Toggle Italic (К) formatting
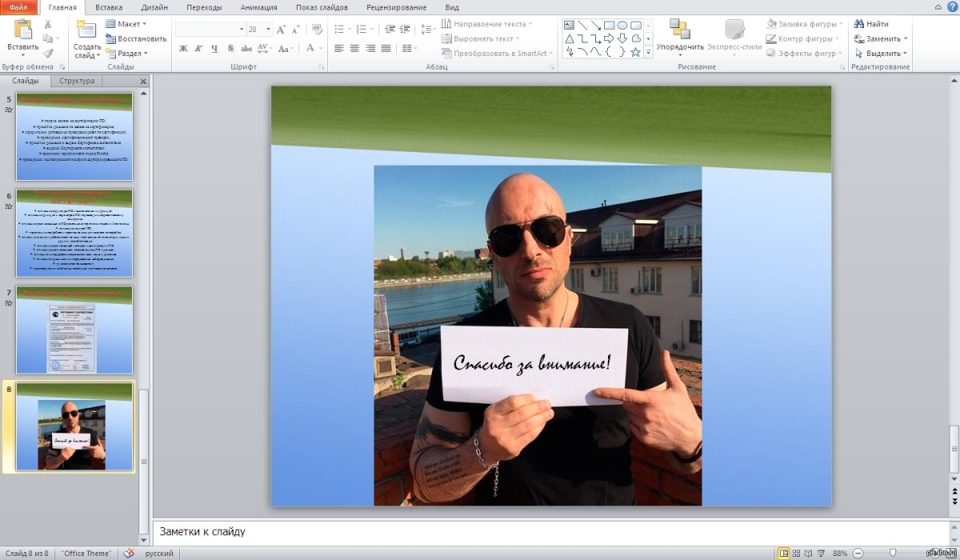This screenshot has height=560, width=960. click(x=199, y=49)
